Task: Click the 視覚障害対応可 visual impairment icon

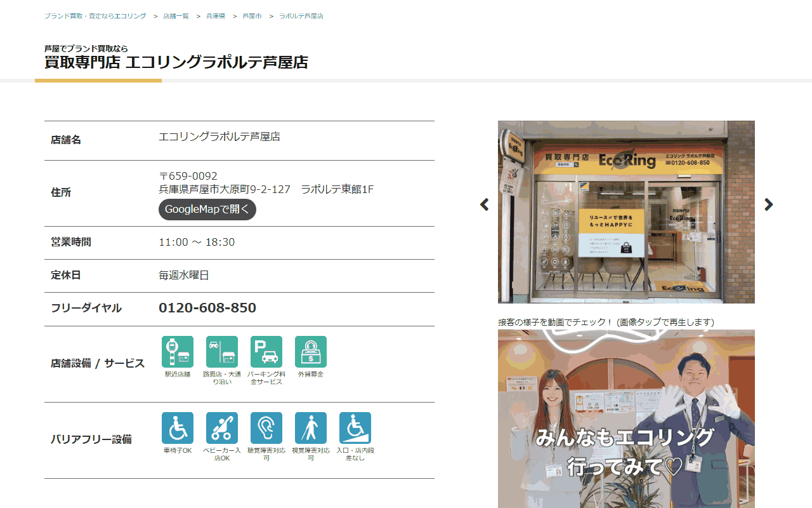Action: click(311, 428)
